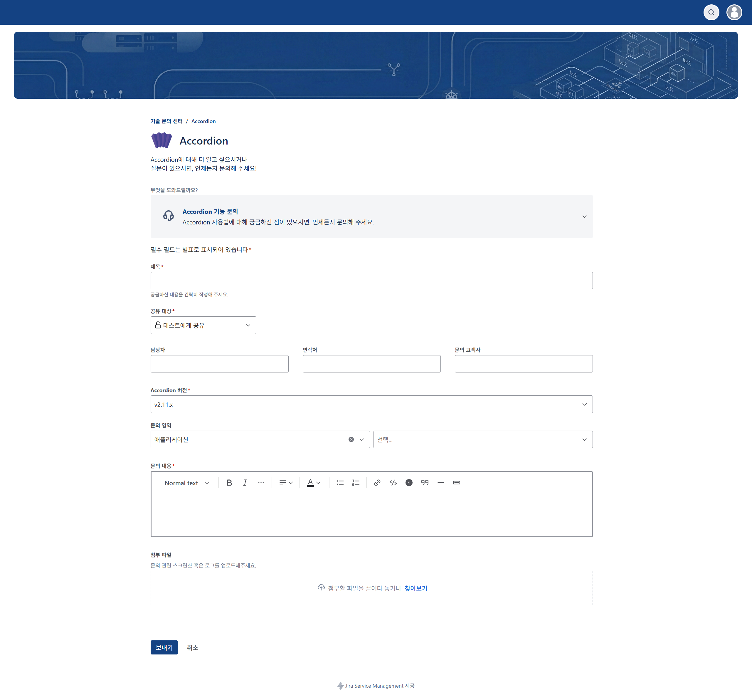Open search in the top header
The width and height of the screenshot is (752, 700).
711,13
